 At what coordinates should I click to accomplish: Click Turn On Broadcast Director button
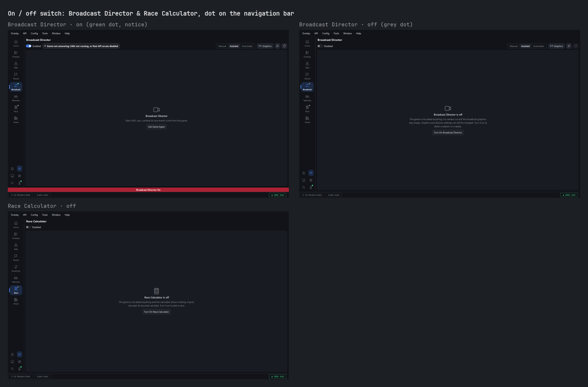click(448, 133)
